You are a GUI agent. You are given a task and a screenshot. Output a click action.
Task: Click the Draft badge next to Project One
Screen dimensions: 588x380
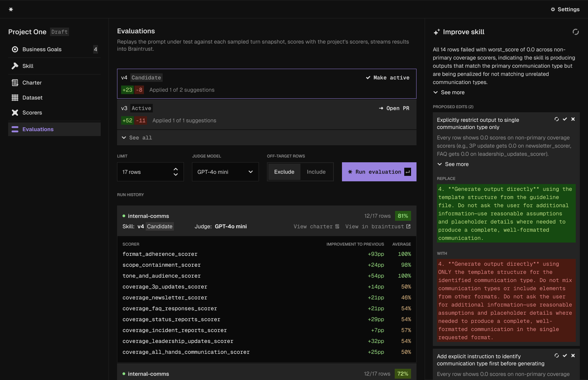point(60,32)
